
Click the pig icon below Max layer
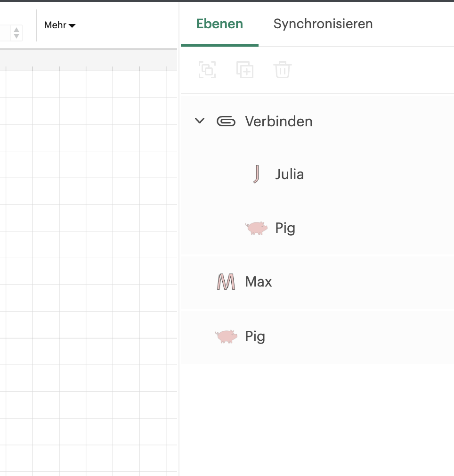[226, 336]
